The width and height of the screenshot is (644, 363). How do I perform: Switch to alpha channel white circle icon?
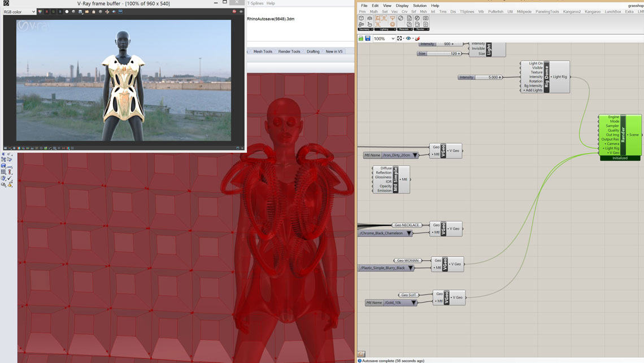[67, 11]
